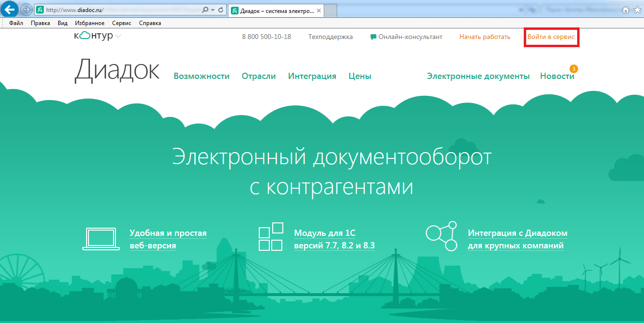This screenshot has height=323, width=644.
Task: Click the orange news badge showing 3
Action: click(573, 69)
